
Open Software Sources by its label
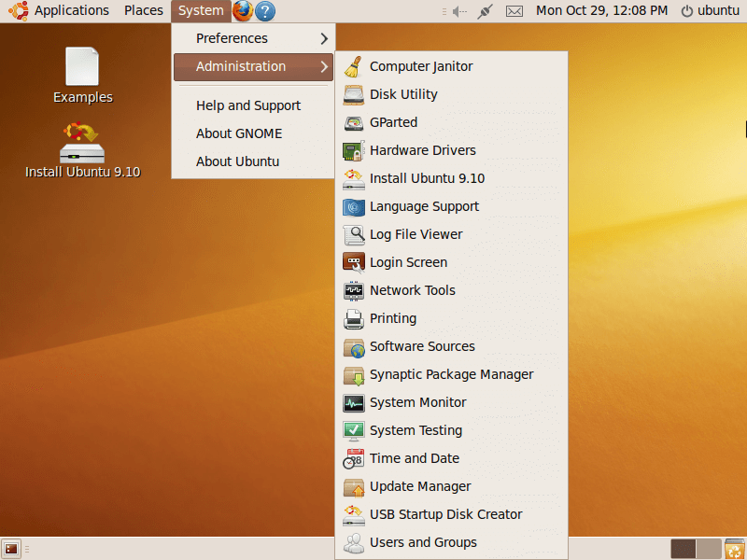422,346
